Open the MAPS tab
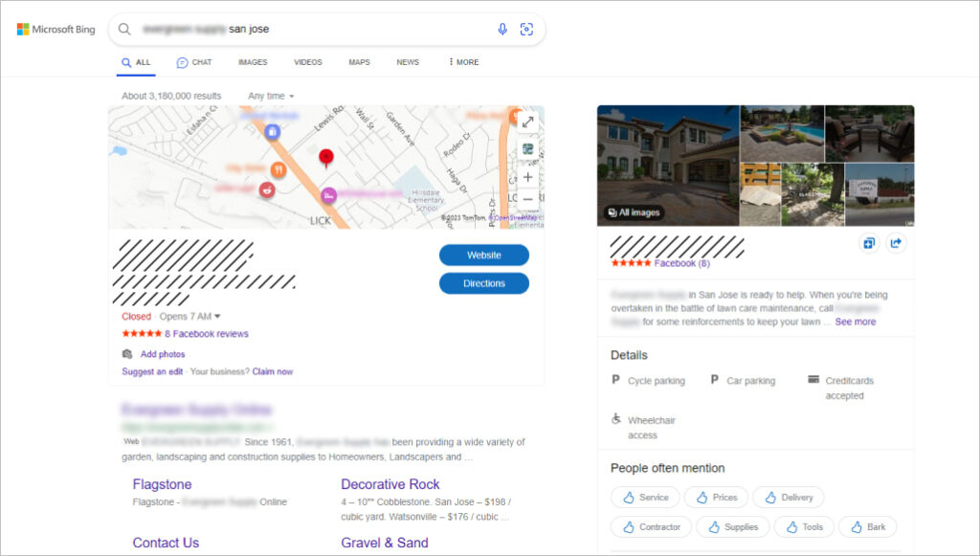980x556 pixels. [359, 62]
